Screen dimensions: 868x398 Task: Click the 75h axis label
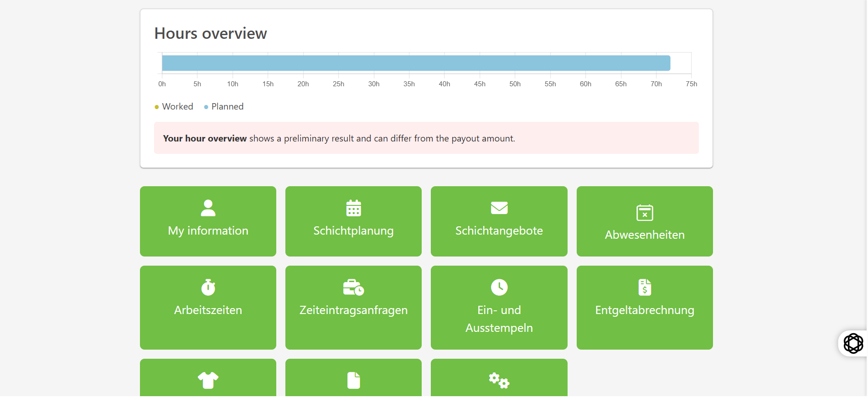(692, 84)
